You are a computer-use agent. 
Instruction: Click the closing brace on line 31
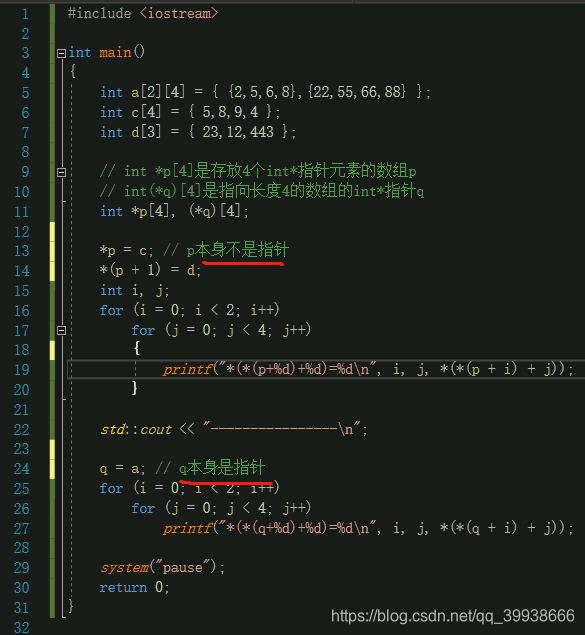71,606
